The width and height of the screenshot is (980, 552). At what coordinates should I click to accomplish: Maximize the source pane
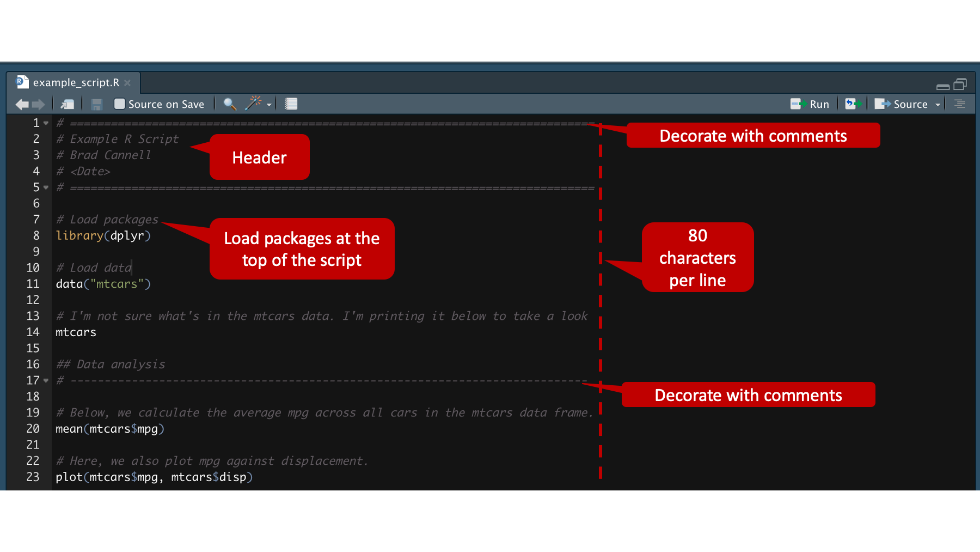[960, 84]
